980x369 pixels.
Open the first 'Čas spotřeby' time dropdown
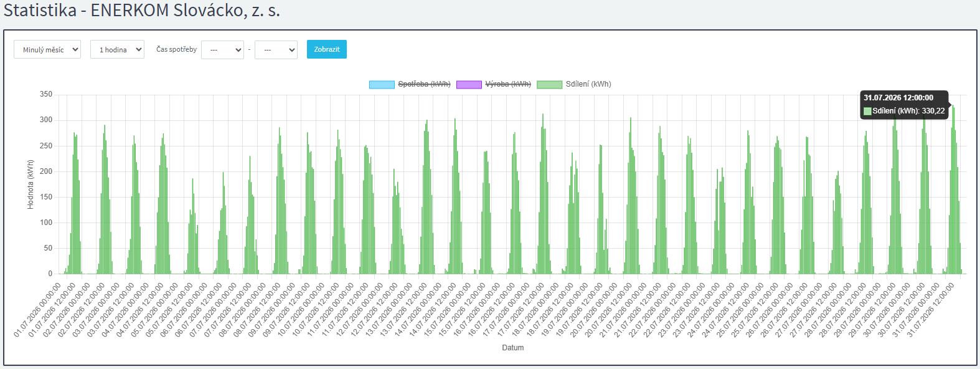(x=222, y=50)
